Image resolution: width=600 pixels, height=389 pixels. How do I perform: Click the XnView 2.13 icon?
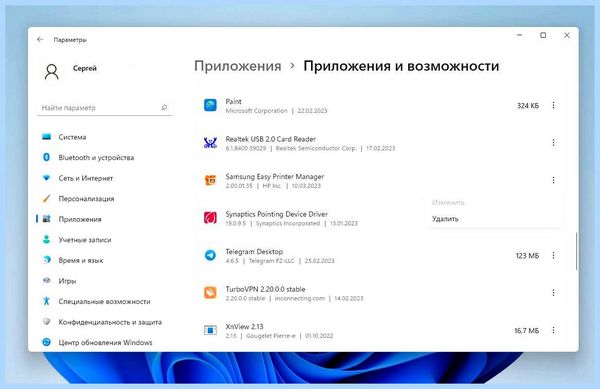[210, 330]
